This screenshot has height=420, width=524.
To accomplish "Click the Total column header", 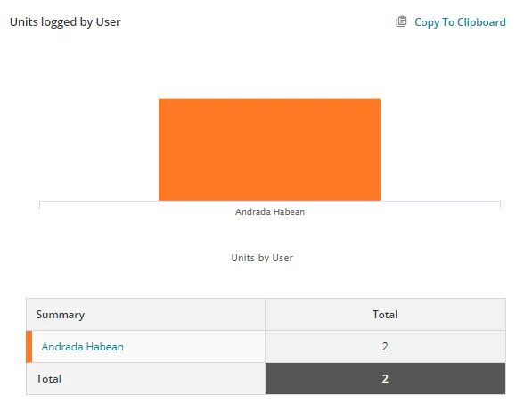I will [x=385, y=314].
